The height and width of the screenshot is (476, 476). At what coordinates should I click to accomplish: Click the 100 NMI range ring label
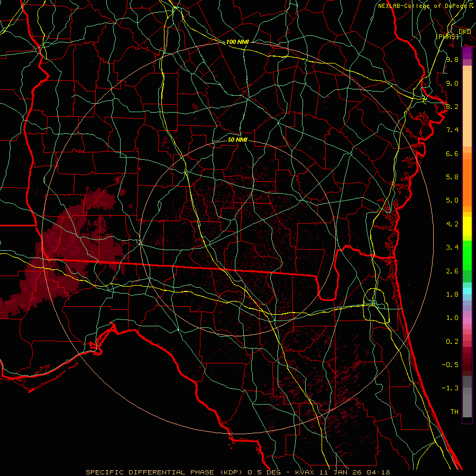pos(237,42)
